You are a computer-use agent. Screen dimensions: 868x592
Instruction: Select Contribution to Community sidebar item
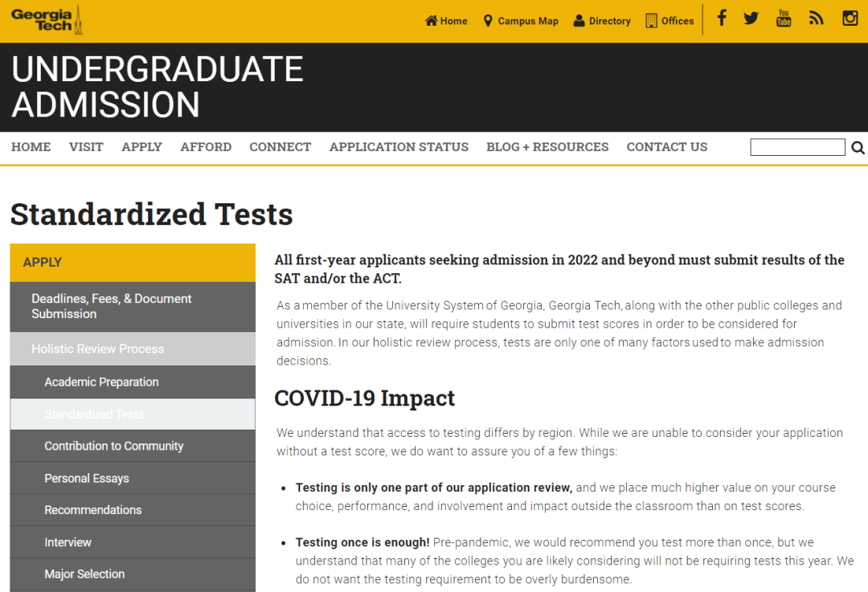114,446
